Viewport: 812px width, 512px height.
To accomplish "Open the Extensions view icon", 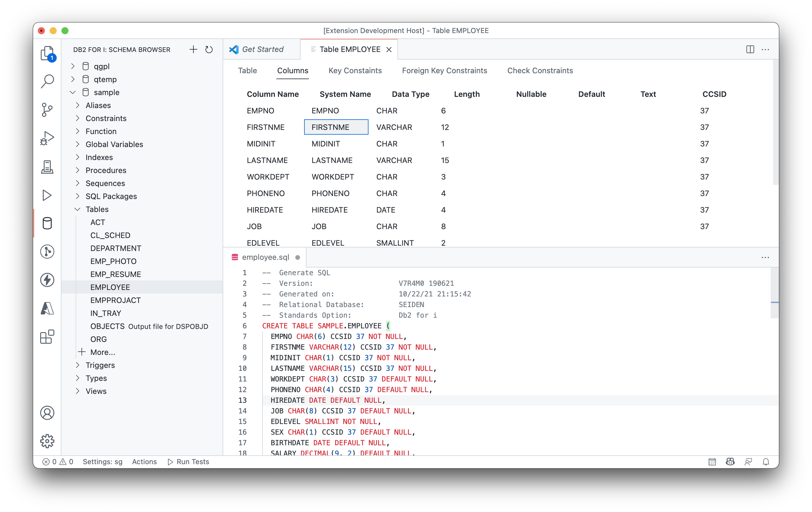I will click(x=47, y=337).
